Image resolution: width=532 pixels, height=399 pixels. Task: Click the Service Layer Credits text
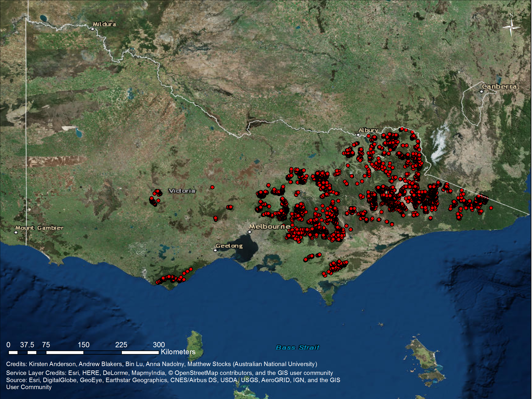36,373
